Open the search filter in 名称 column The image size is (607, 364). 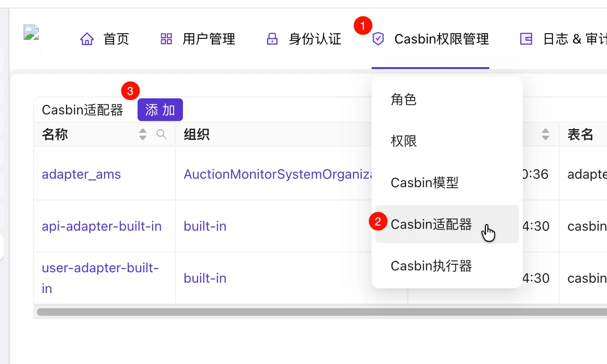(x=162, y=135)
